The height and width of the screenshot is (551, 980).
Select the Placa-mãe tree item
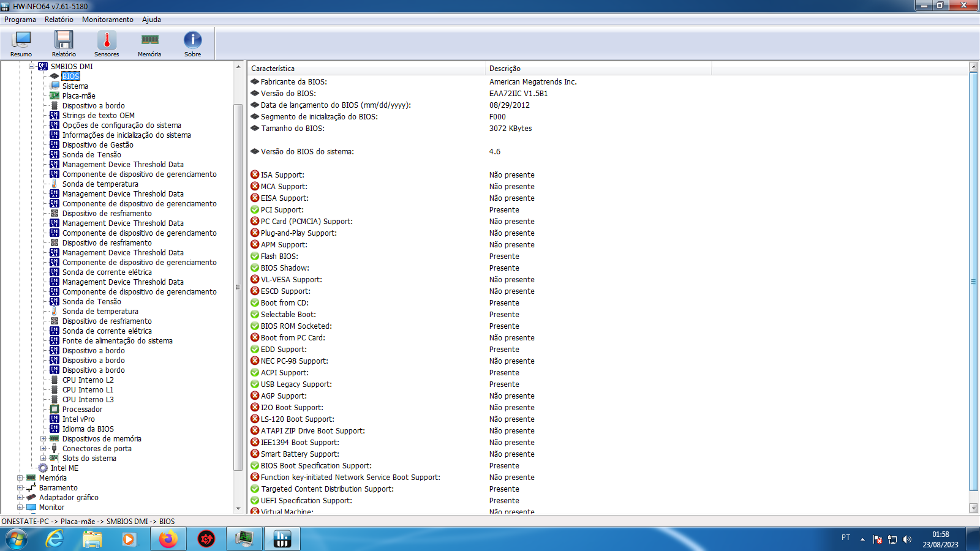pos(78,96)
